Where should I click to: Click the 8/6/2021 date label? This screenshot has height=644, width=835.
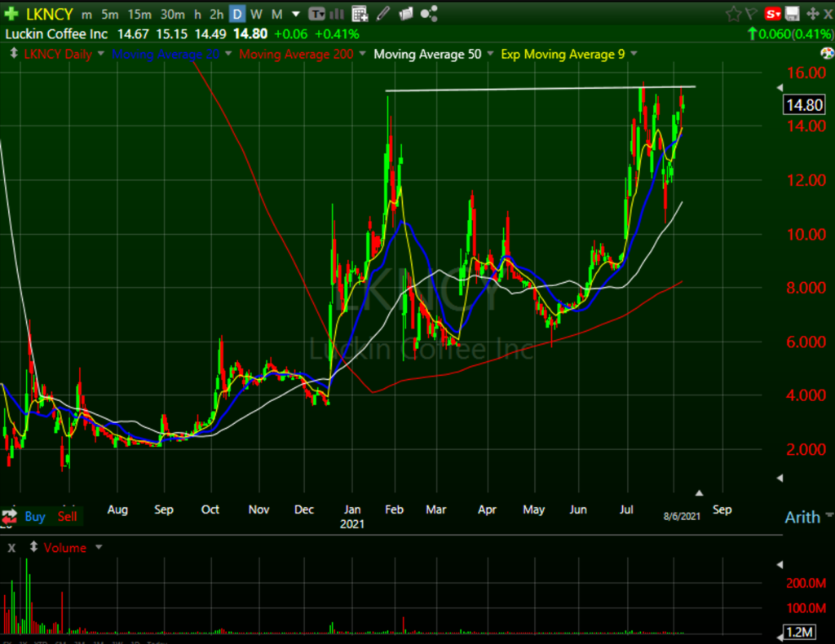682,516
